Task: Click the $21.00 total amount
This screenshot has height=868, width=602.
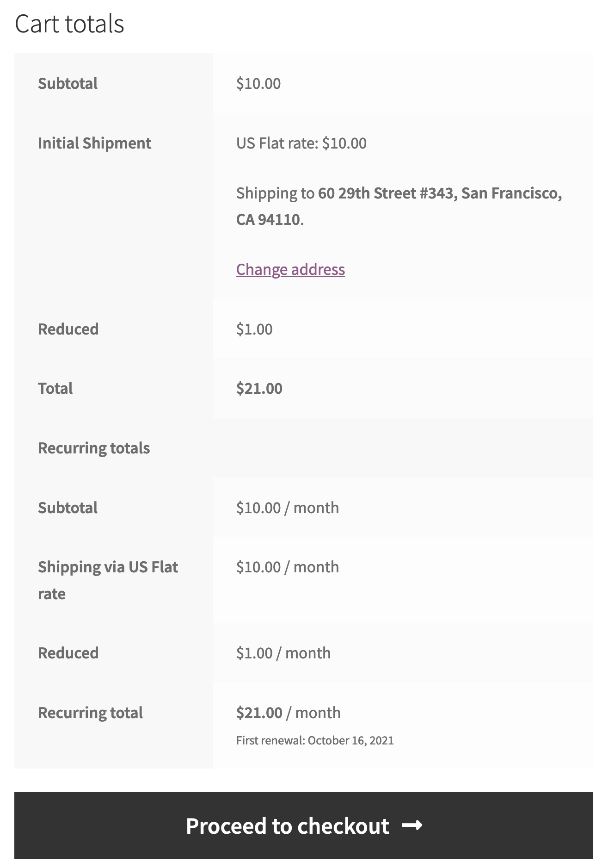Action: [x=259, y=388]
